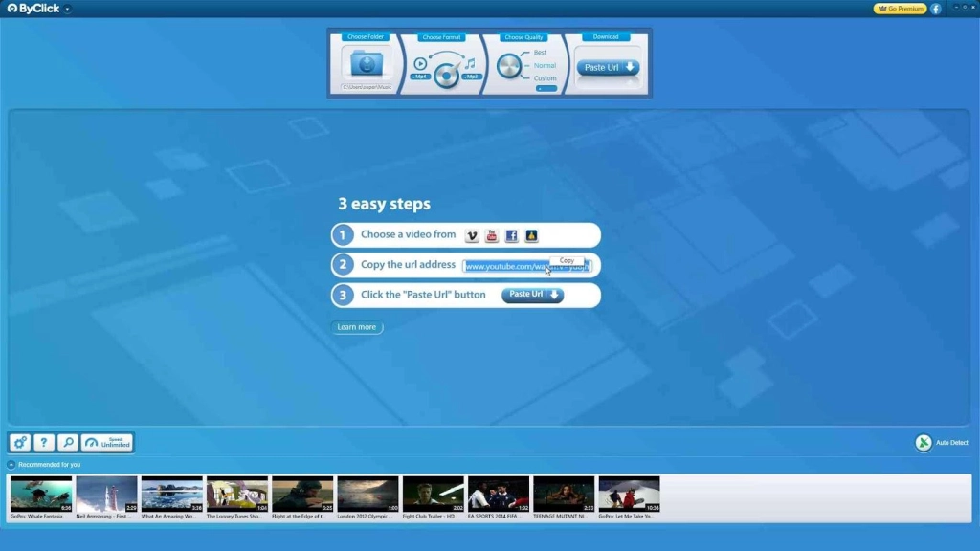980x551 pixels.
Task: Open the help panel
Action: pos(43,442)
